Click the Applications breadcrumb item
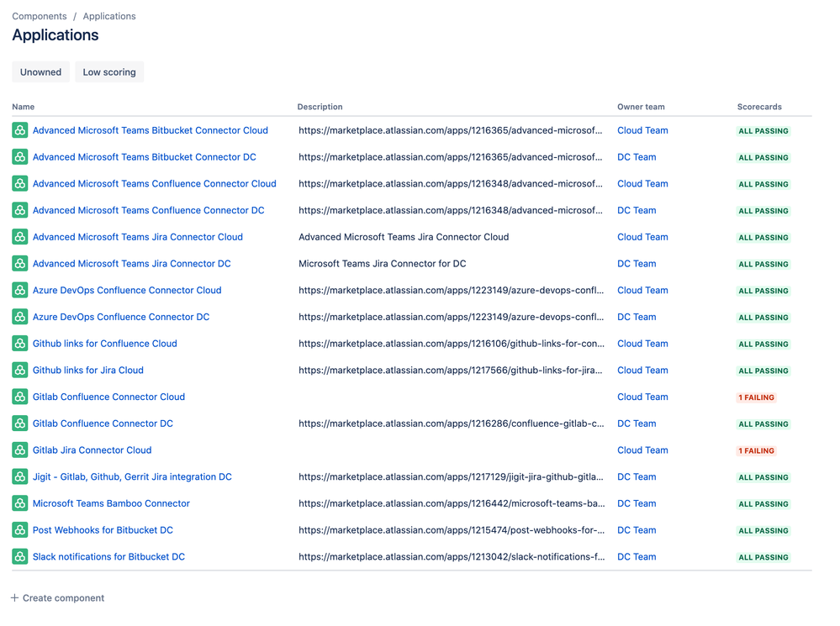Image resolution: width=840 pixels, height=626 pixels. [x=108, y=16]
